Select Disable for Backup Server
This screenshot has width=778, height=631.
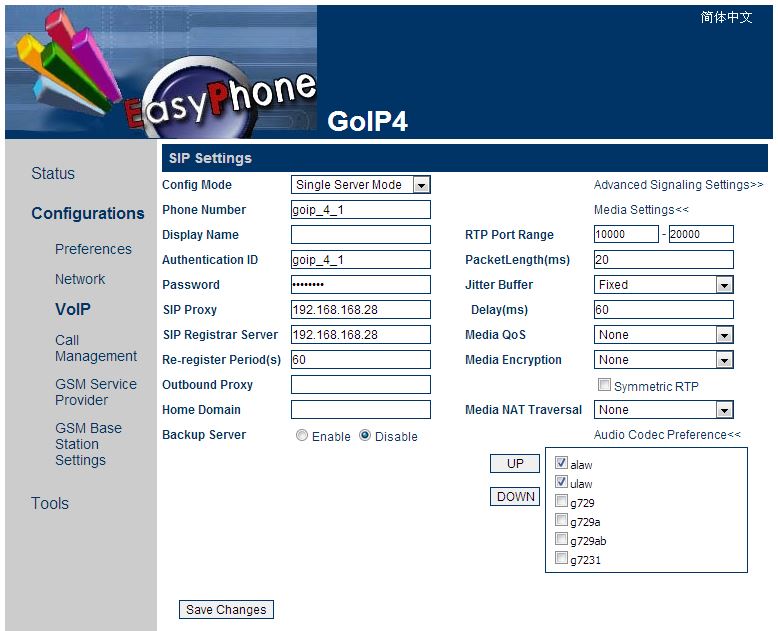365,435
